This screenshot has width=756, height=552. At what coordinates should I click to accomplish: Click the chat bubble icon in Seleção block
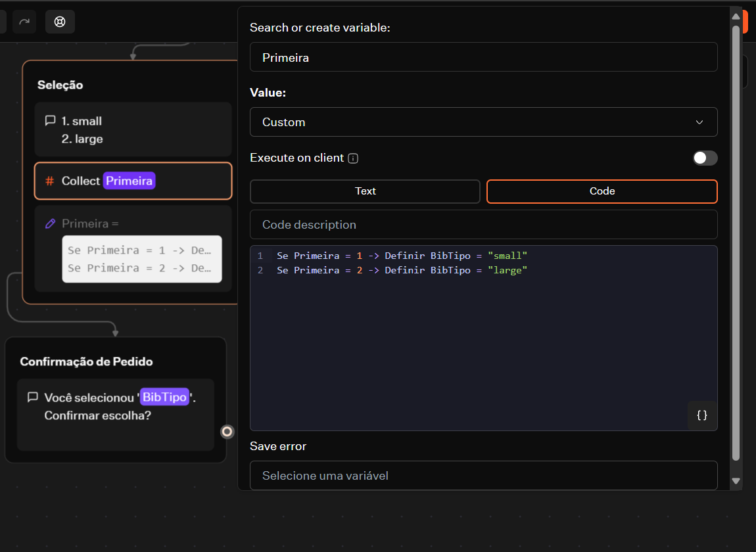tap(50, 121)
